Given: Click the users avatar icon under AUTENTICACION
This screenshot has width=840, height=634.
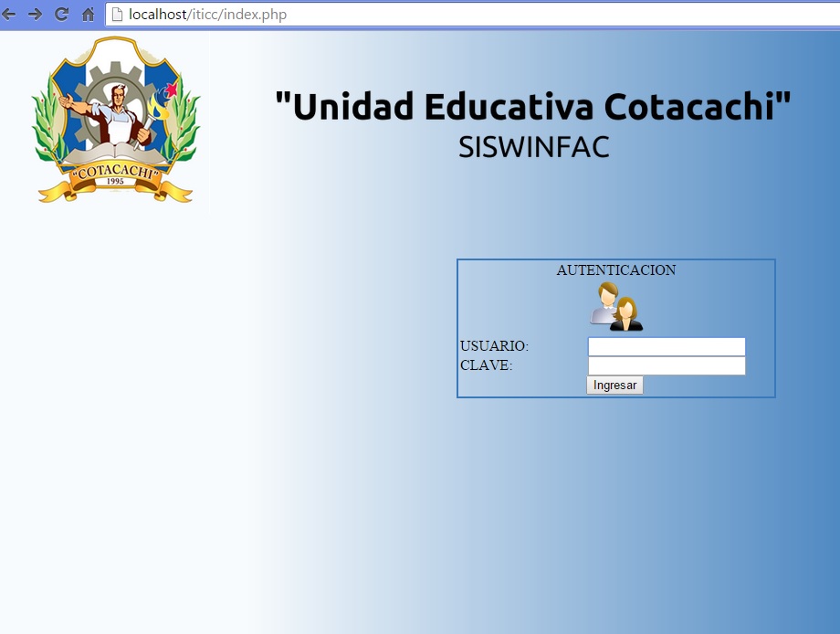Looking at the screenshot, I should click(x=616, y=307).
